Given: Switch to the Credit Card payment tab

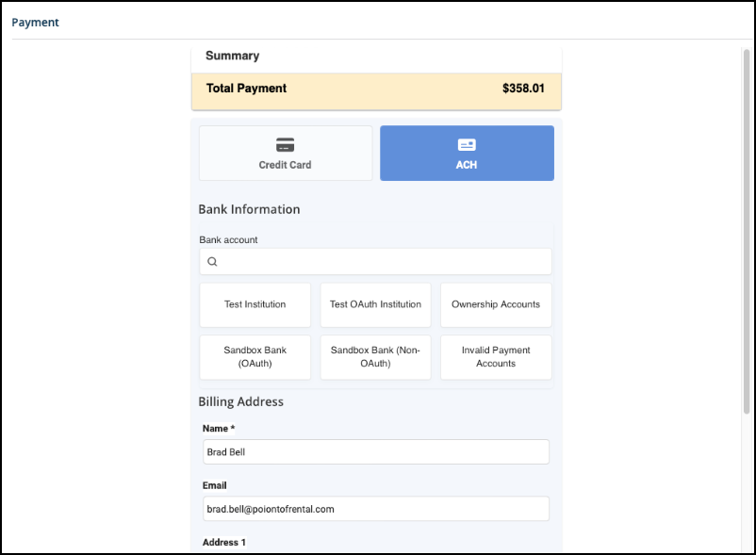Looking at the screenshot, I should [285, 154].
